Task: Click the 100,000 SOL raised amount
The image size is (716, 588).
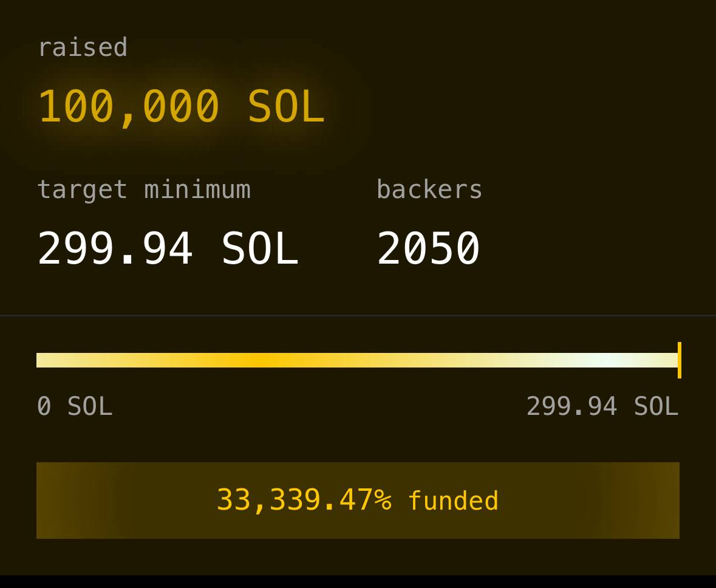Action: click(x=181, y=107)
